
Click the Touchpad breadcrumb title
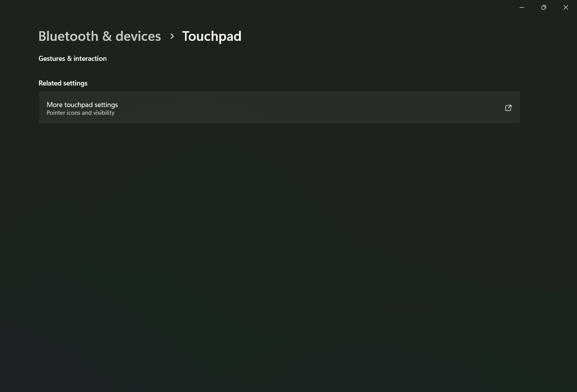[212, 36]
